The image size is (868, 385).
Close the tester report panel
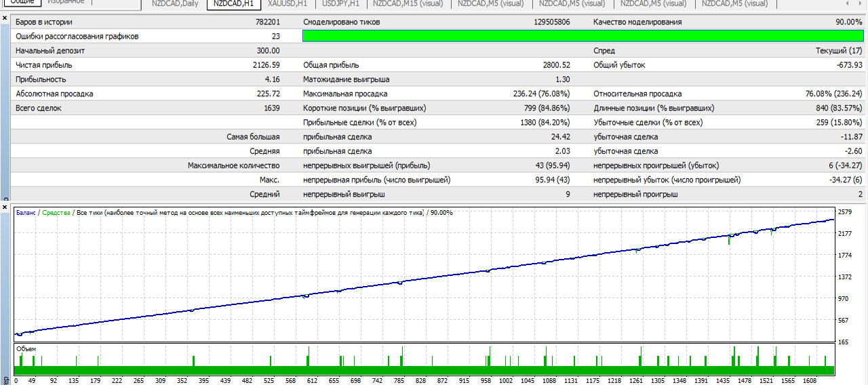coord(5,18)
